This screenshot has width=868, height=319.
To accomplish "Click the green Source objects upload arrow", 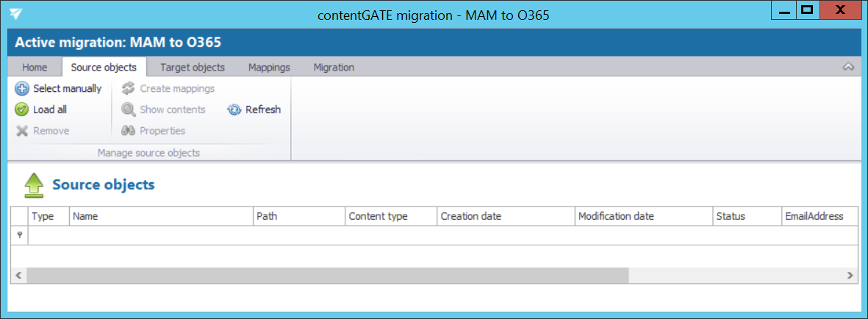I will pyautogui.click(x=34, y=185).
